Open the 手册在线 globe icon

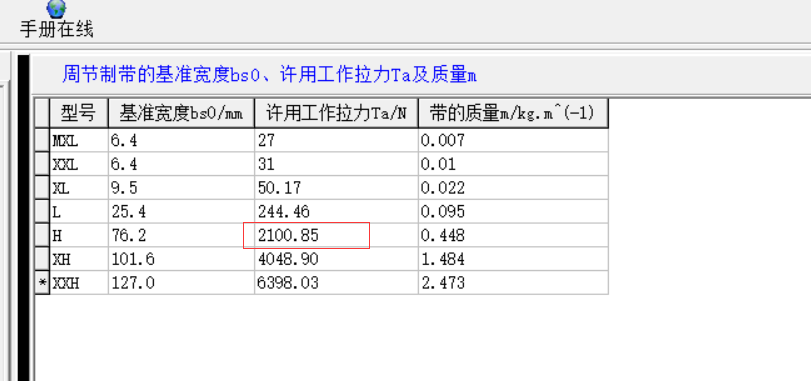click(x=56, y=8)
